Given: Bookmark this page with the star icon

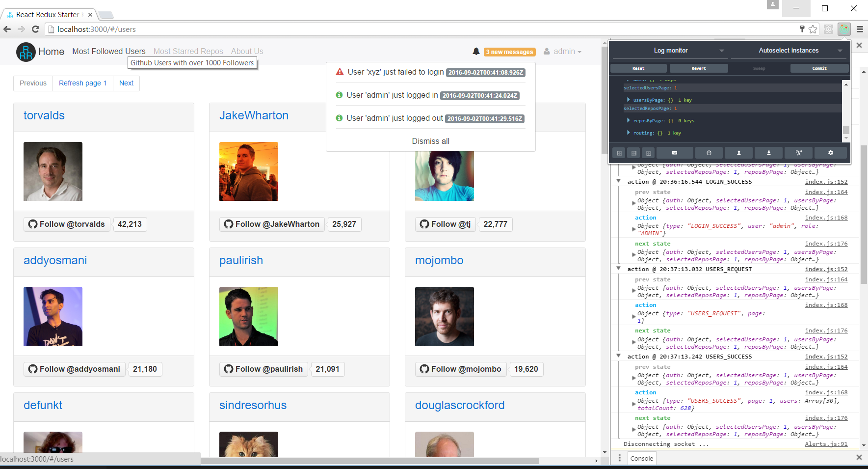Looking at the screenshot, I should pyautogui.click(x=813, y=29).
